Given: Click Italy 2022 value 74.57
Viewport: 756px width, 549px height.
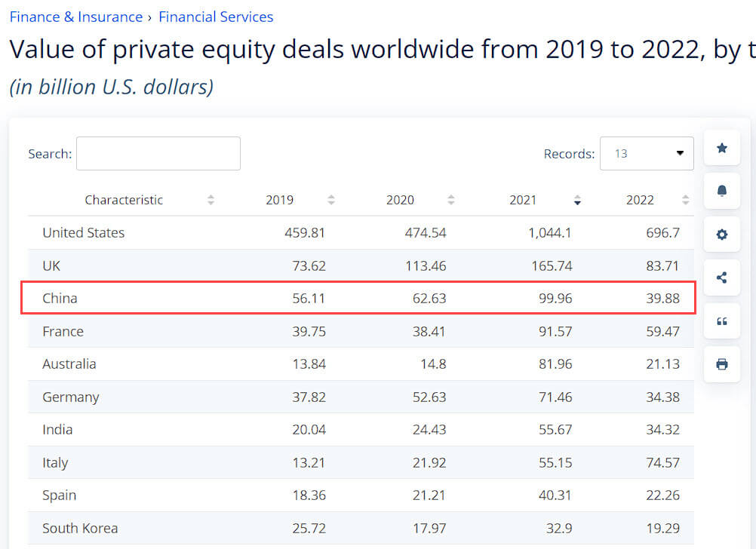Looking at the screenshot, I should 663,463.
